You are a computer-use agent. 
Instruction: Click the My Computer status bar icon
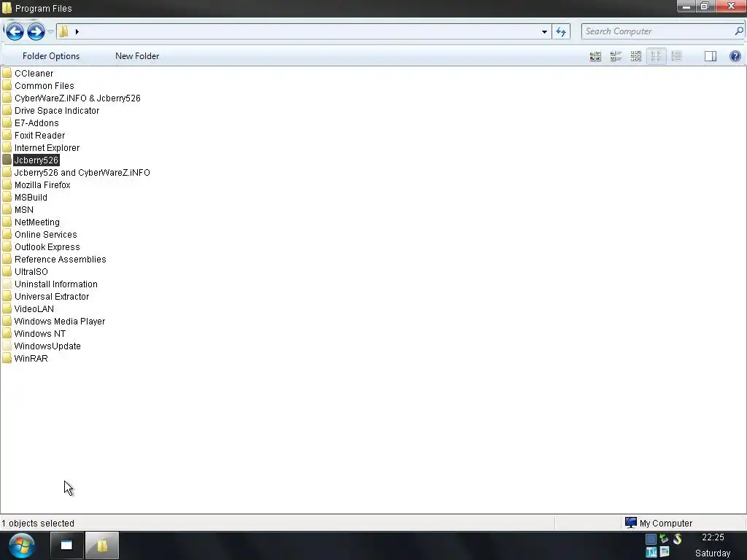631,523
